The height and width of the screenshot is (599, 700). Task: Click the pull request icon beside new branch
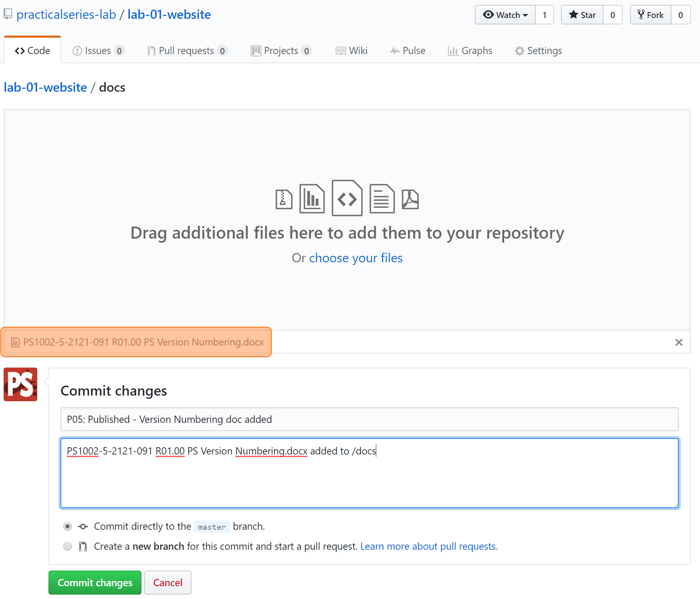83,547
